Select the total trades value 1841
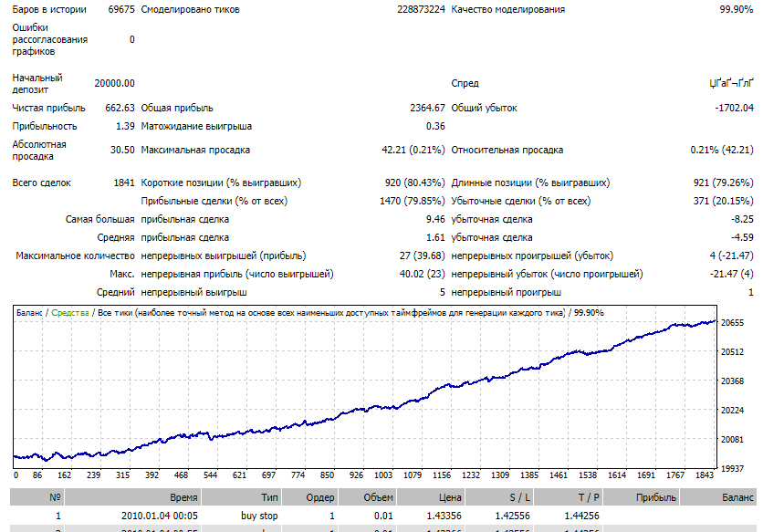Viewport: 763px width, 532px height. coord(124,183)
